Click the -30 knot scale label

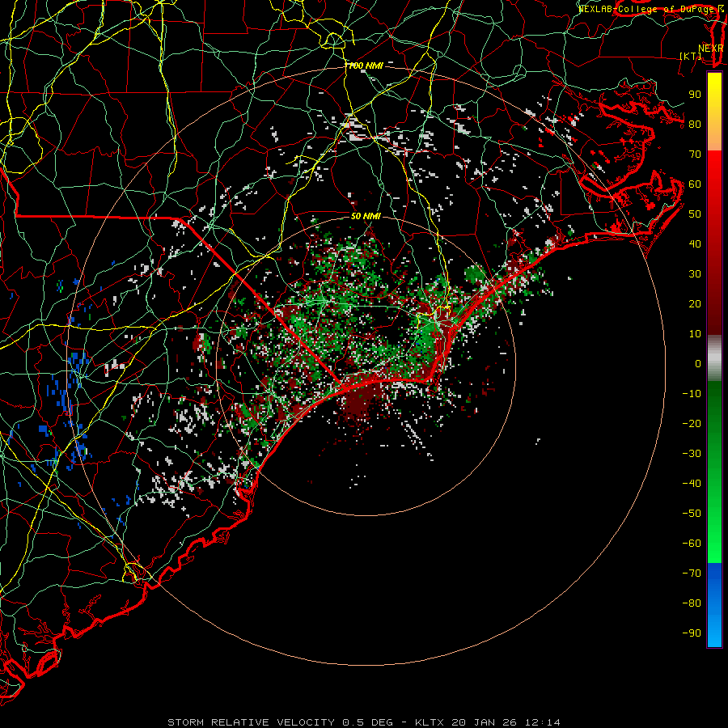click(692, 454)
